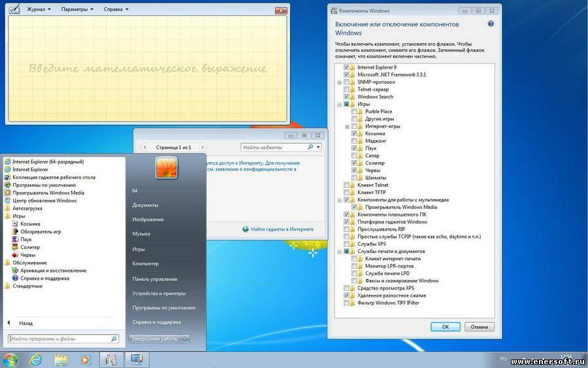Image resolution: width=588 pixels, height=368 pixels.
Task: Collapse Компоненты для работы с мультимедиа
Action: tap(339, 200)
